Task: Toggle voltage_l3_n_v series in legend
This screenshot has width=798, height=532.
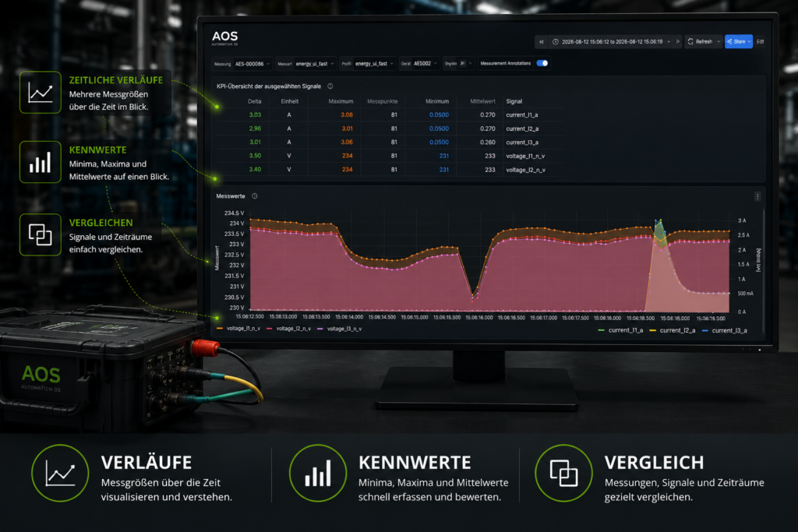Action: pos(340,329)
